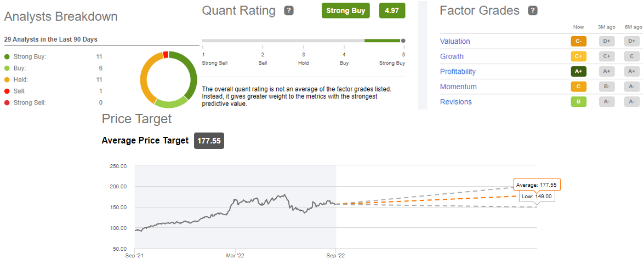Click the 4.97 quant score badge
This screenshot has height=259, width=644.
coord(392,10)
